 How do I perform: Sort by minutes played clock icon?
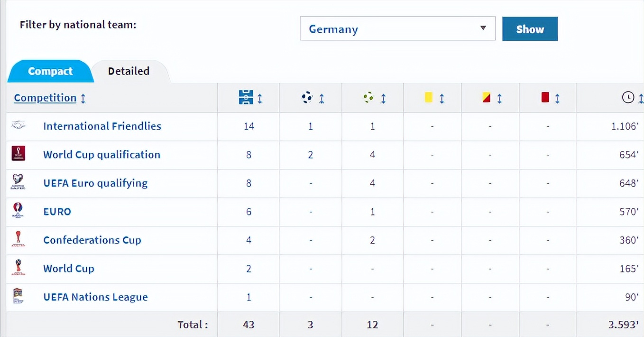click(x=628, y=98)
